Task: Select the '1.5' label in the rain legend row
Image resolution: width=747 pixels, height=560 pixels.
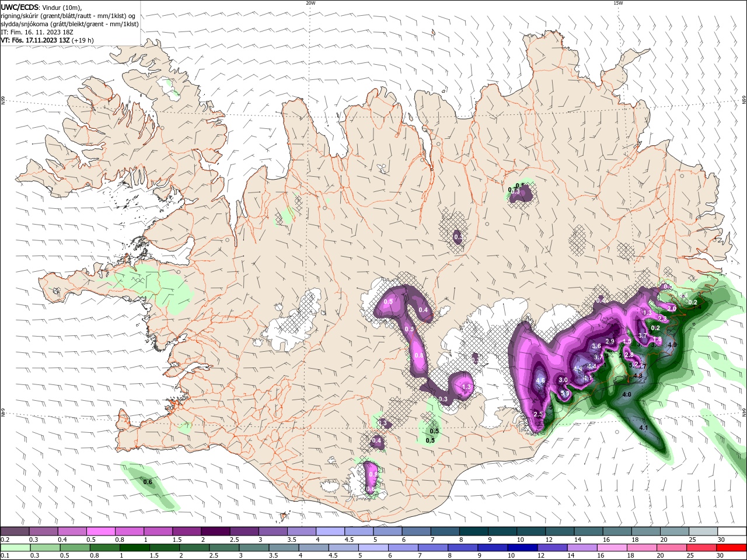Action: pos(154,555)
